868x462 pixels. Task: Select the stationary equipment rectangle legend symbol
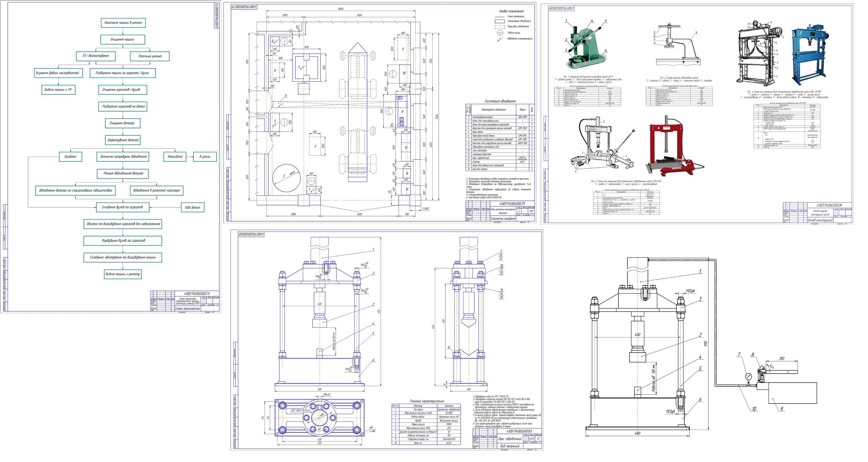tap(499, 21)
